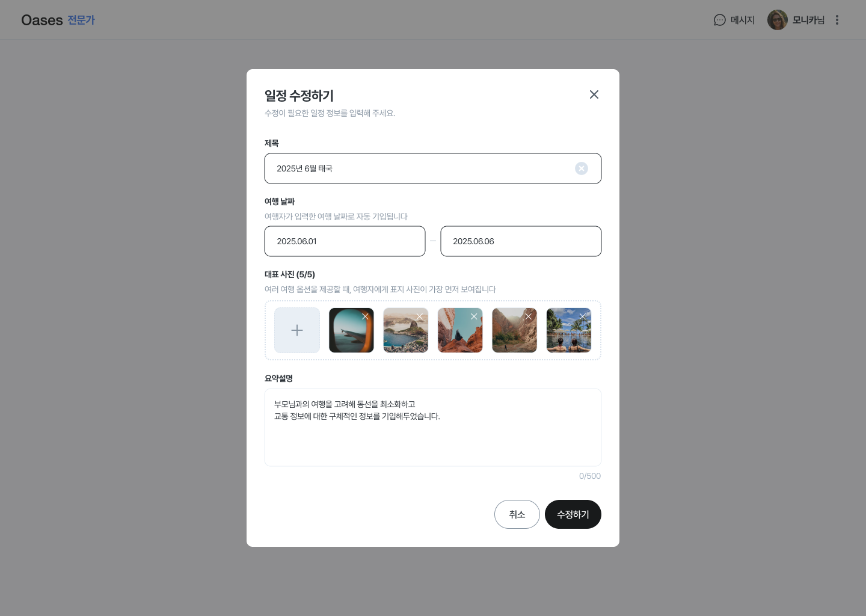Click the Oases 전문가 logo
866x616 pixels.
coord(58,20)
